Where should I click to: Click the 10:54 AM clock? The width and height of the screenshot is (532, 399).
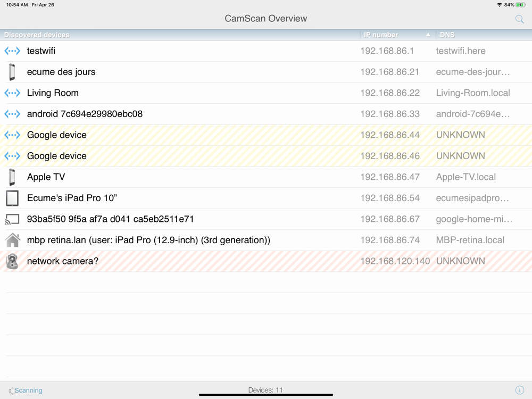pos(17,5)
